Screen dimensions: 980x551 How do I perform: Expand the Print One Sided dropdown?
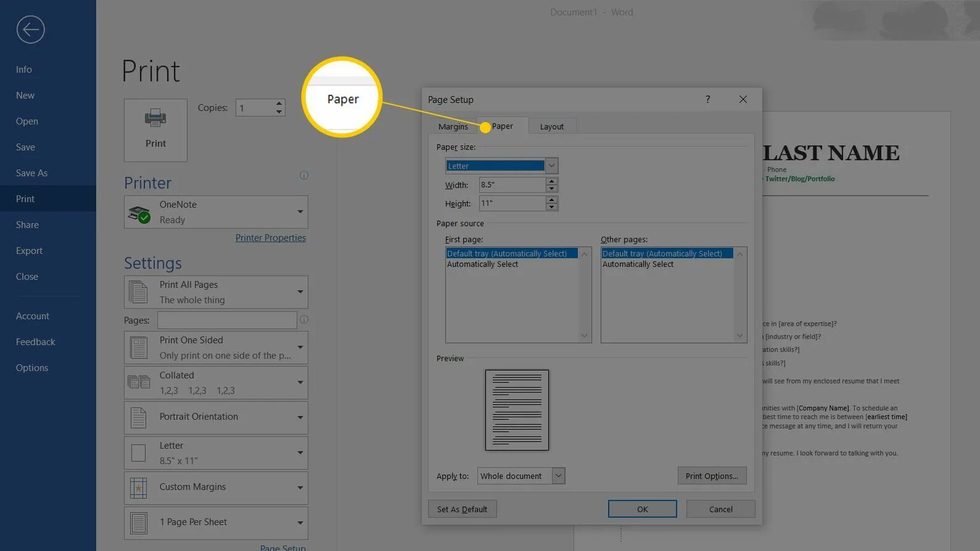[300, 348]
